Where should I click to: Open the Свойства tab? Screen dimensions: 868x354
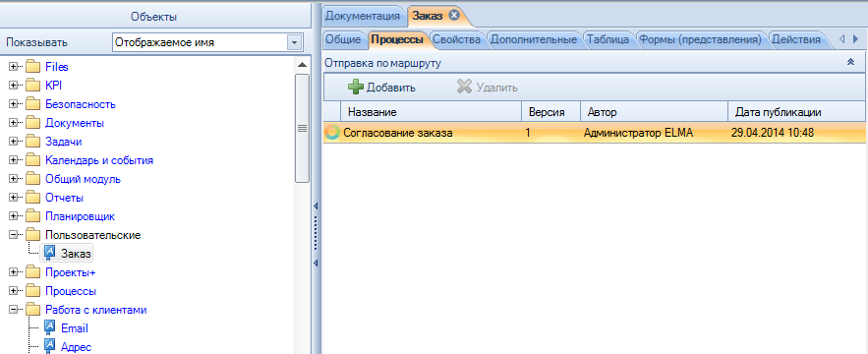pyautogui.click(x=456, y=39)
